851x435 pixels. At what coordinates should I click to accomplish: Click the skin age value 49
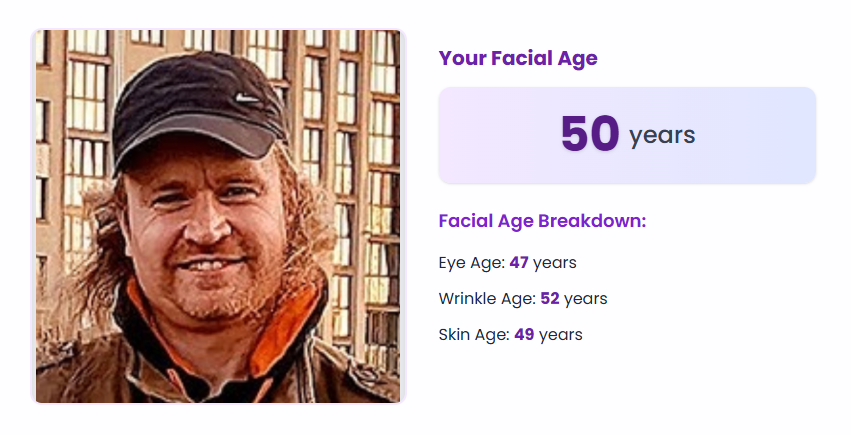tap(524, 335)
